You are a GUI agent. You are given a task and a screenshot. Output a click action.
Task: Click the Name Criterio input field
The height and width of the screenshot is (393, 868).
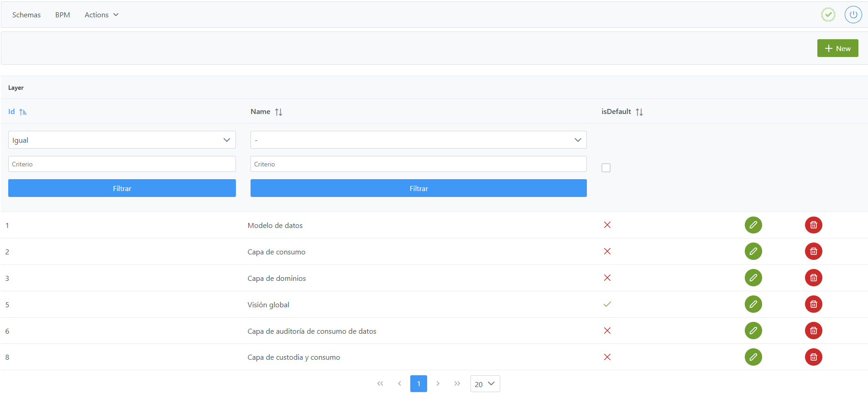pos(418,164)
